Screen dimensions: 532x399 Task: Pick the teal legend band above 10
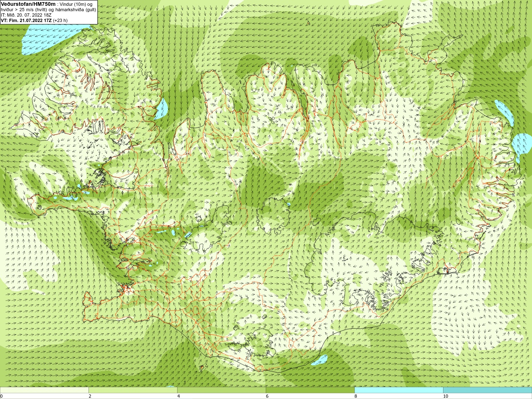pyautogui.click(x=488, y=390)
